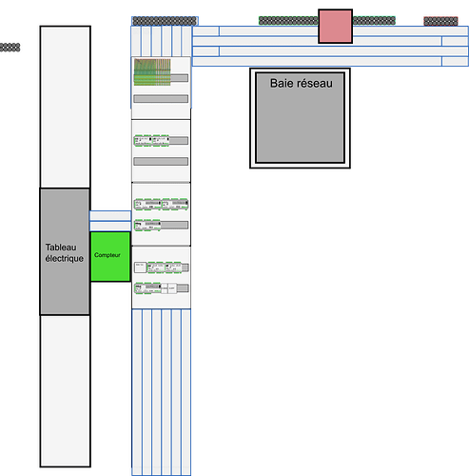Select the Baie réseau gray box

[x=300, y=118]
